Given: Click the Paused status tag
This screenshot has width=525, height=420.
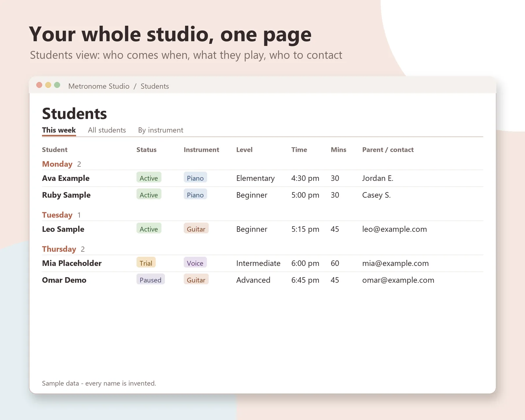Looking at the screenshot, I should pyautogui.click(x=151, y=279).
